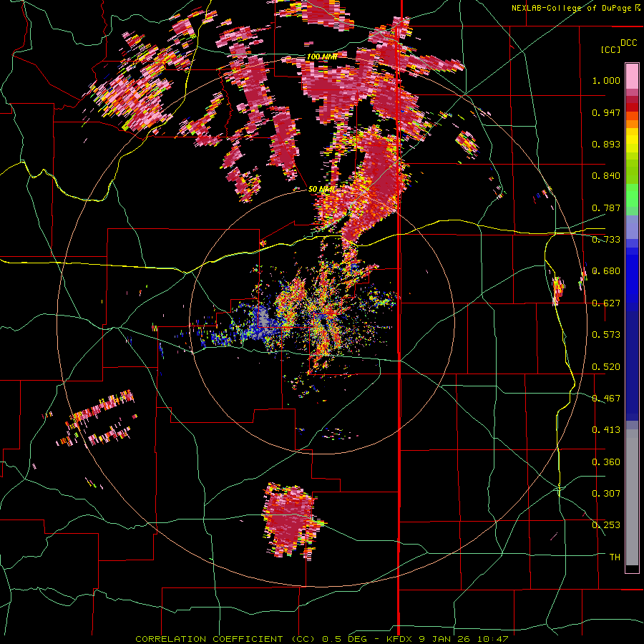Click the pink top segment of color bar
Screen dimensions: 644x644
coord(632,77)
